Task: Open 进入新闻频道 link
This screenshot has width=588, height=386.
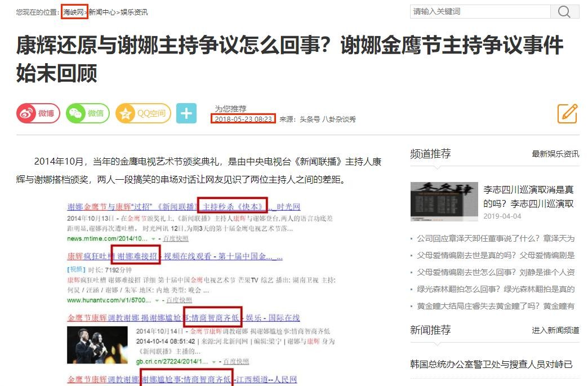Action: pos(555,330)
